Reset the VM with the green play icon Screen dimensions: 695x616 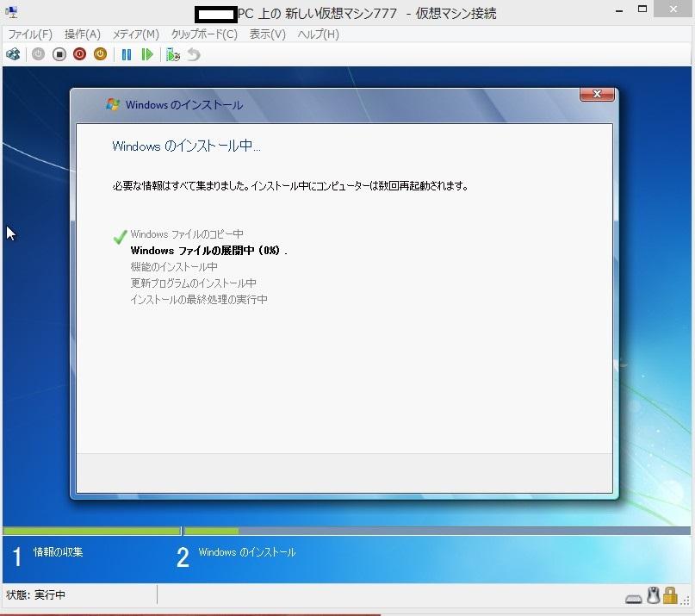click(146, 54)
